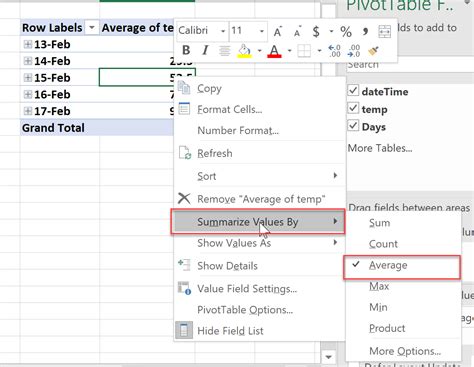Select the Average of temp header cell

(x=137, y=27)
